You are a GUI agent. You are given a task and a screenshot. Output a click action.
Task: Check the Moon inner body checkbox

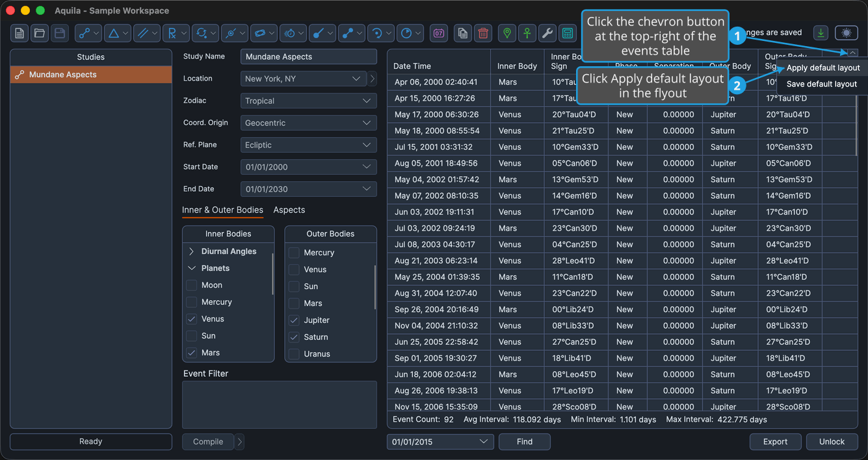click(x=192, y=285)
